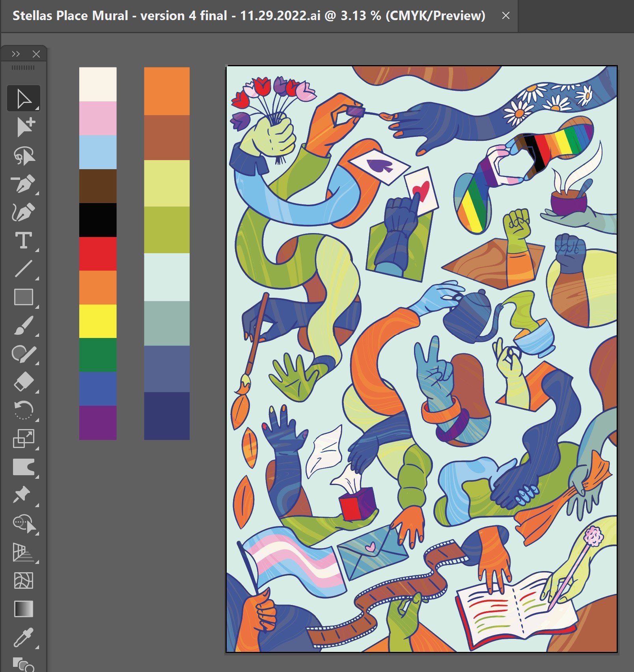
Task: Click the slate blue swatch in right palette
Action: (167, 369)
